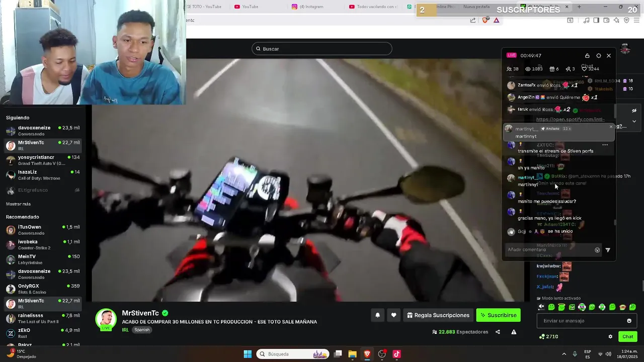Click the Windows Búsqueda search box
The image size is (644, 362).
[x=293, y=354]
